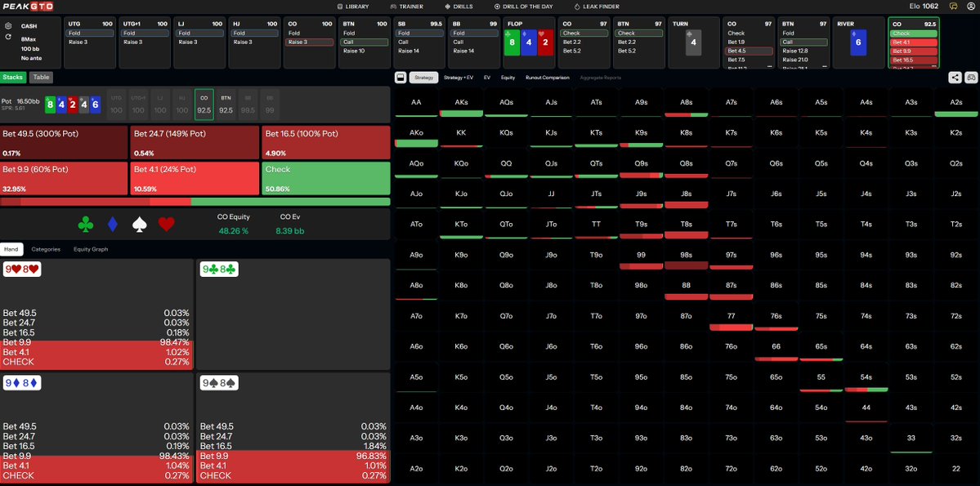Click the 9♦8♦ hand combo label
Image resolution: width=980 pixels, height=486 pixels.
point(22,384)
